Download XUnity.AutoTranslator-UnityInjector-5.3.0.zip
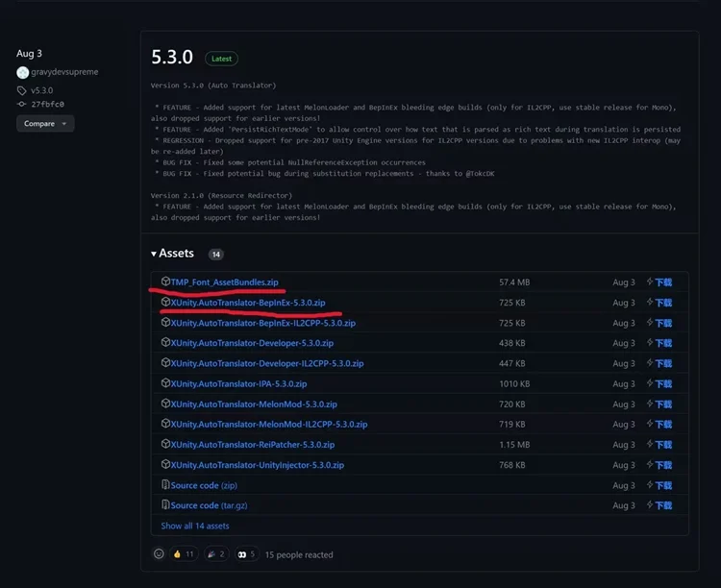 click(257, 465)
